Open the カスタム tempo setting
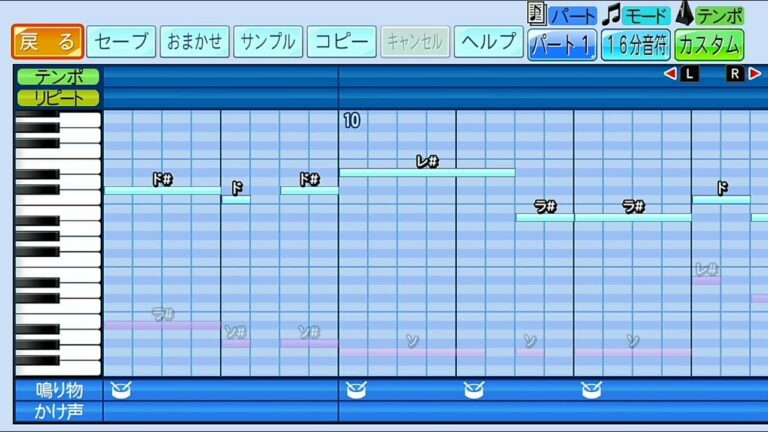 (x=709, y=44)
